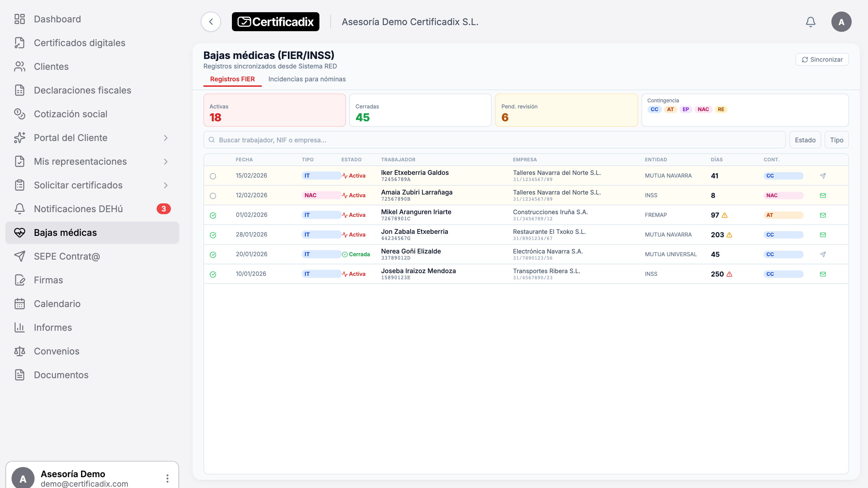
Task: Focus the Buscar trabajador search field
Action: point(494,140)
